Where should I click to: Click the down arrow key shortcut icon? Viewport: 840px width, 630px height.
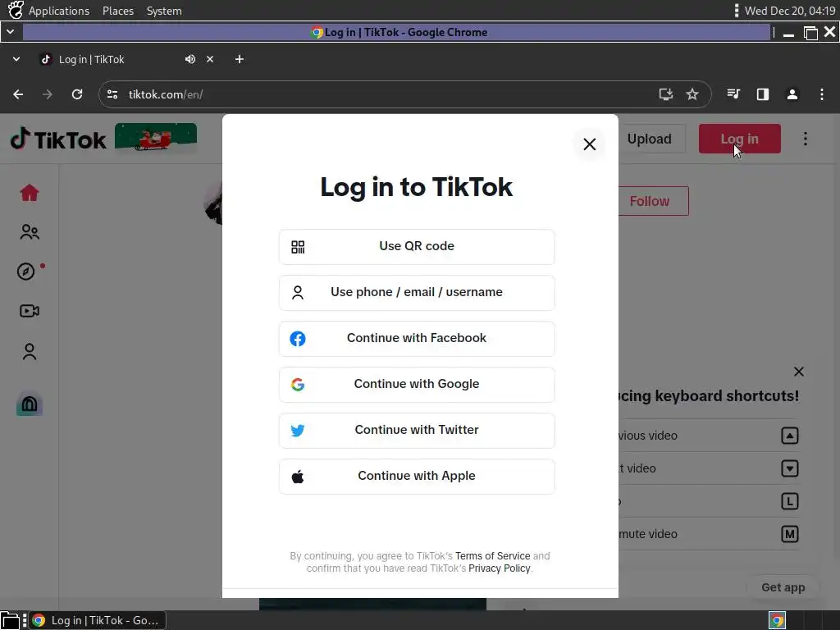pos(790,468)
